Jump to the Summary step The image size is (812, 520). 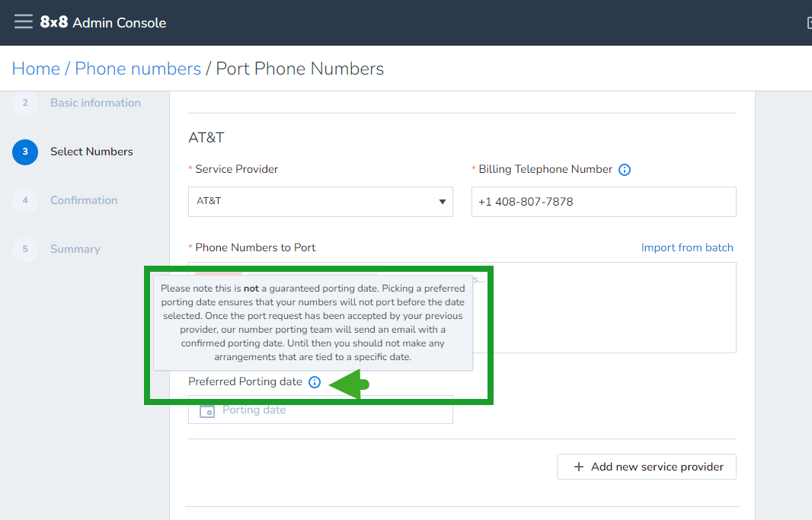click(x=75, y=249)
